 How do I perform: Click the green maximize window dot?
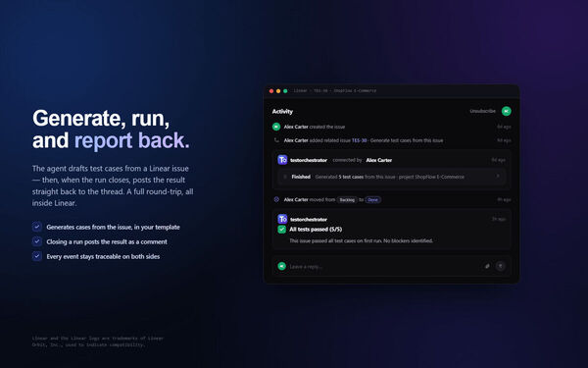pos(285,91)
